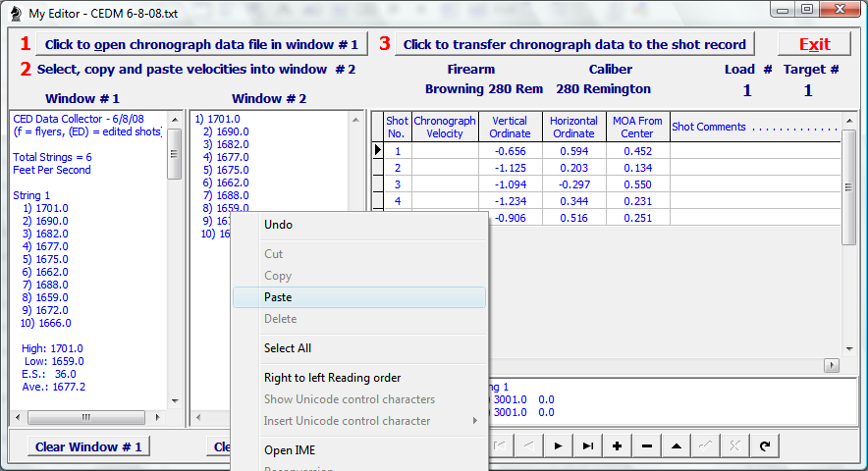Image resolution: width=868 pixels, height=471 pixels.
Task: Click Vertical Ordinate value -0.656
Action: [511, 151]
